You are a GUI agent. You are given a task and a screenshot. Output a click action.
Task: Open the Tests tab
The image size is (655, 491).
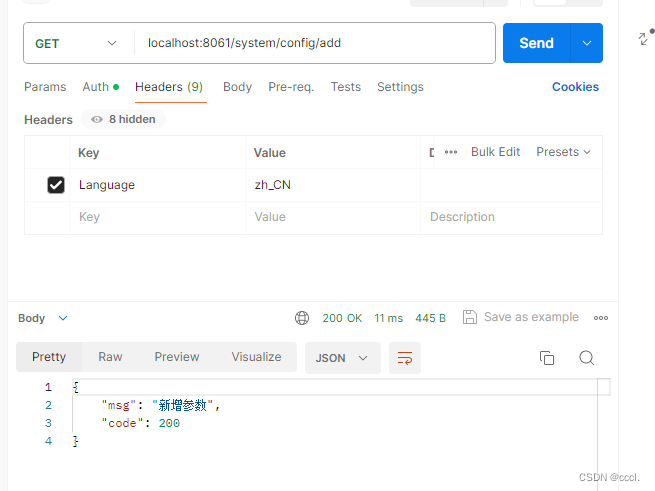click(346, 87)
